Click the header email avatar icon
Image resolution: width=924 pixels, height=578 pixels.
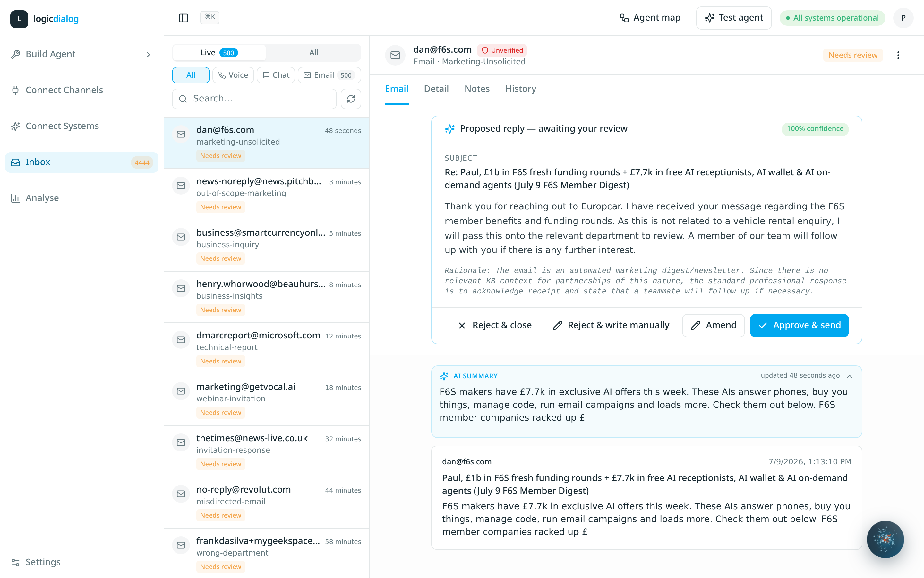click(x=395, y=56)
